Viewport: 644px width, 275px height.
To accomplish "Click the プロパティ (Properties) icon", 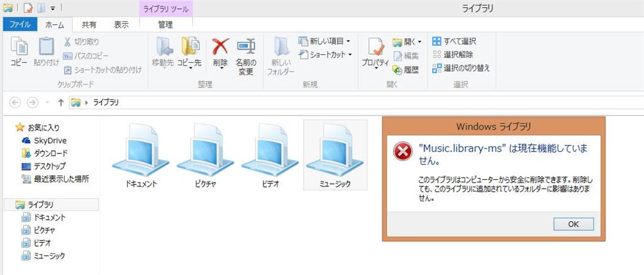I will [375, 53].
